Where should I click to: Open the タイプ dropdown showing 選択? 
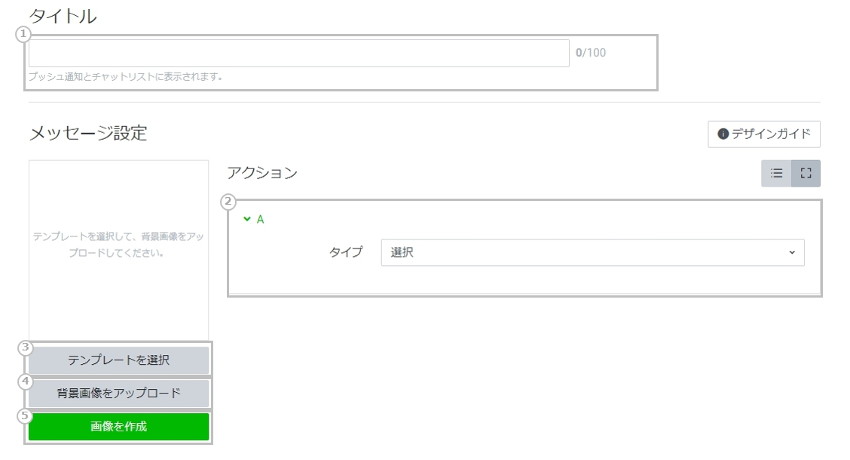(592, 252)
